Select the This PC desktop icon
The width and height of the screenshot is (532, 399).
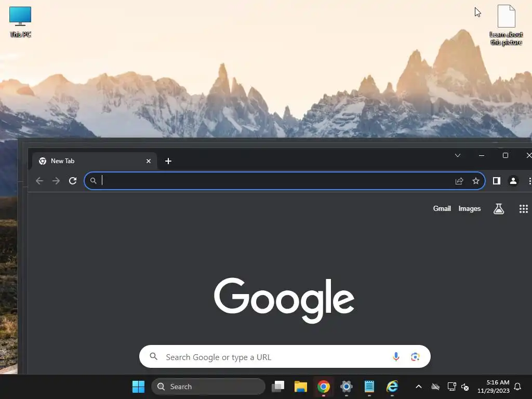tap(20, 22)
